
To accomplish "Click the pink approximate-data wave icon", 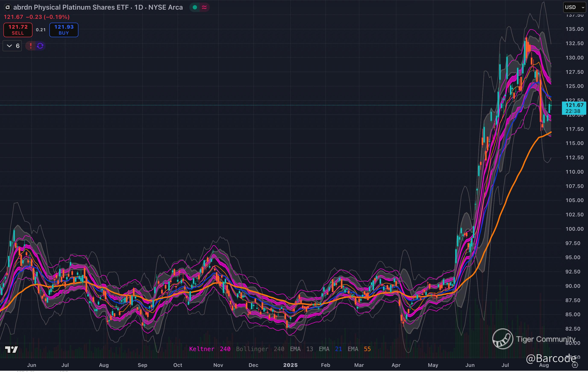I will pyautogui.click(x=204, y=7).
